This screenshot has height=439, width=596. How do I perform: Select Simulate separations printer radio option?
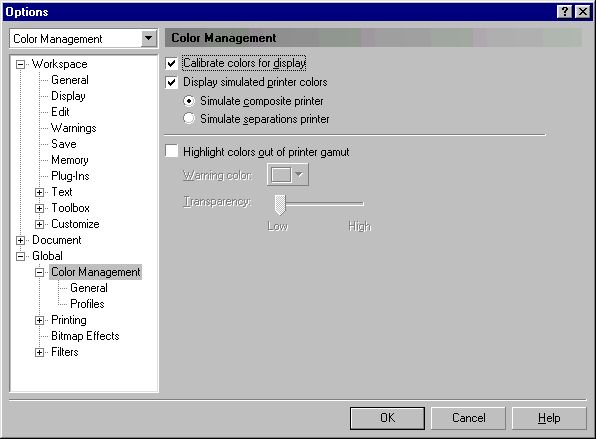(x=189, y=118)
